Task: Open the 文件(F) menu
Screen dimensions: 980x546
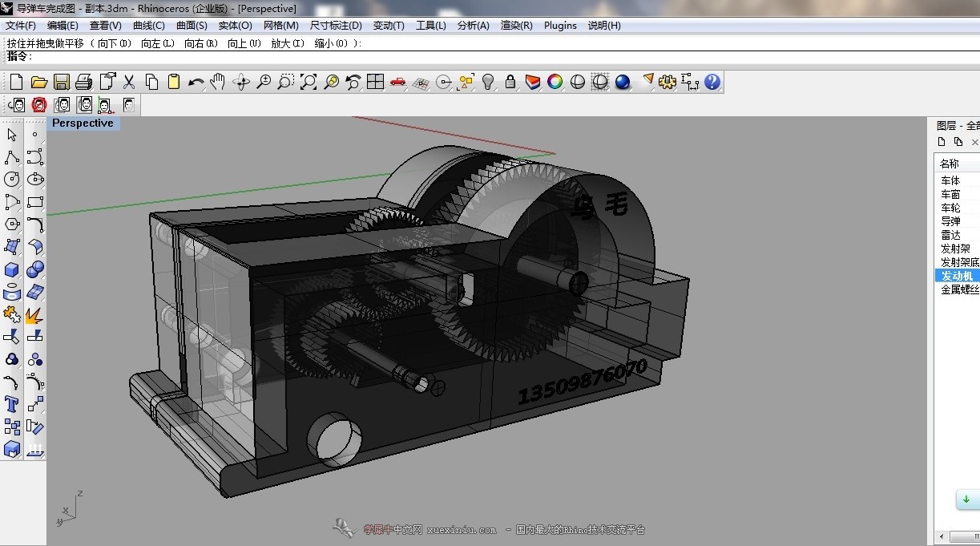Action: [x=20, y=26]
